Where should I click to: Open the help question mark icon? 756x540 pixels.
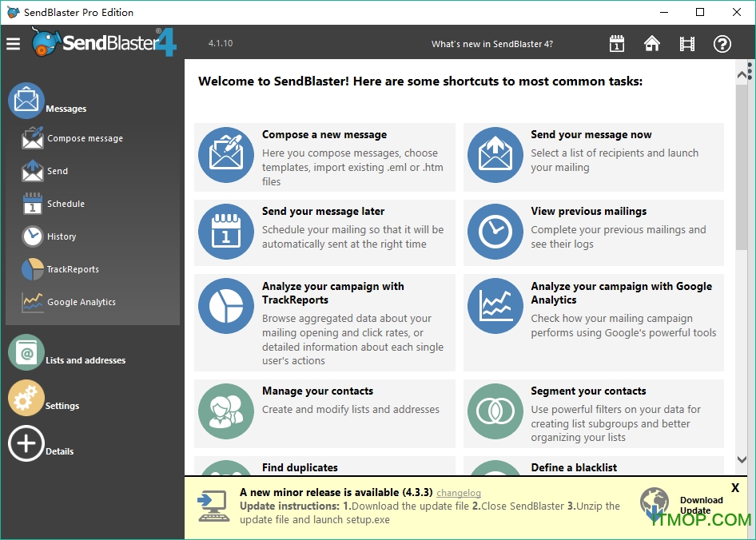pyautogui.click(x=722, y=44)
